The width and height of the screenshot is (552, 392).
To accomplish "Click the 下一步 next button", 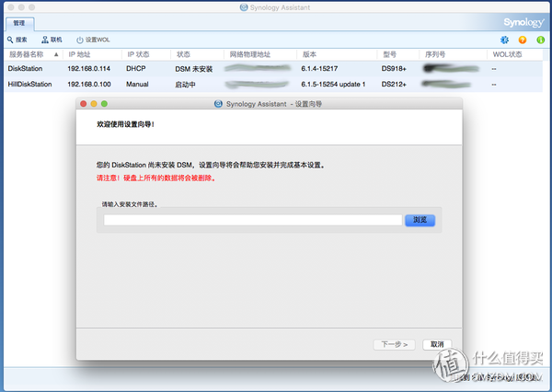I will click(x=395, y=344).
